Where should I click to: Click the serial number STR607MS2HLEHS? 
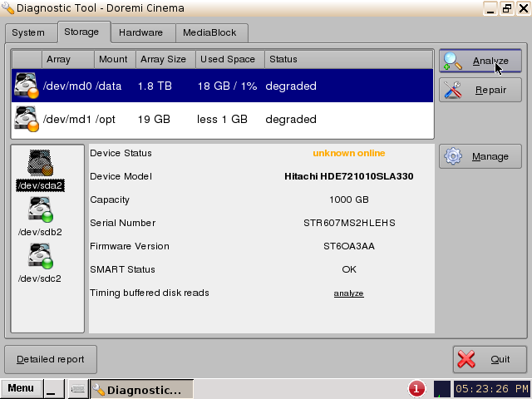click(x=349, y=223)
